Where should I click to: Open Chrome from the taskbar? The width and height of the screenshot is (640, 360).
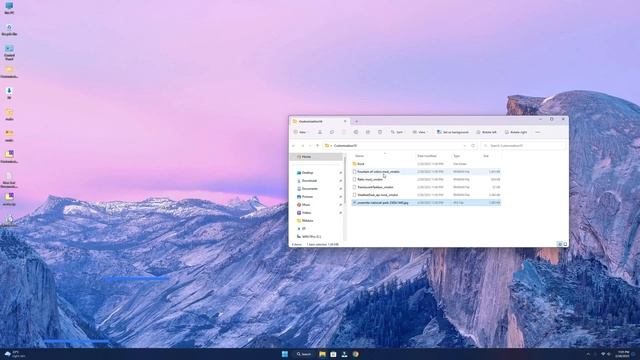(x=356, y=354)
